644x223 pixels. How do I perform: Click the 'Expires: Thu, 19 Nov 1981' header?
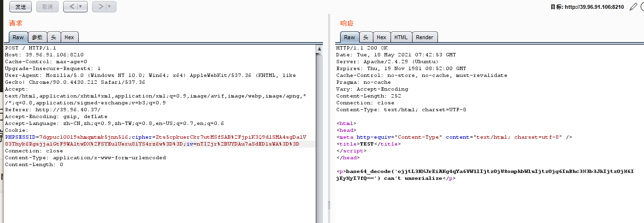coord(401,69)
